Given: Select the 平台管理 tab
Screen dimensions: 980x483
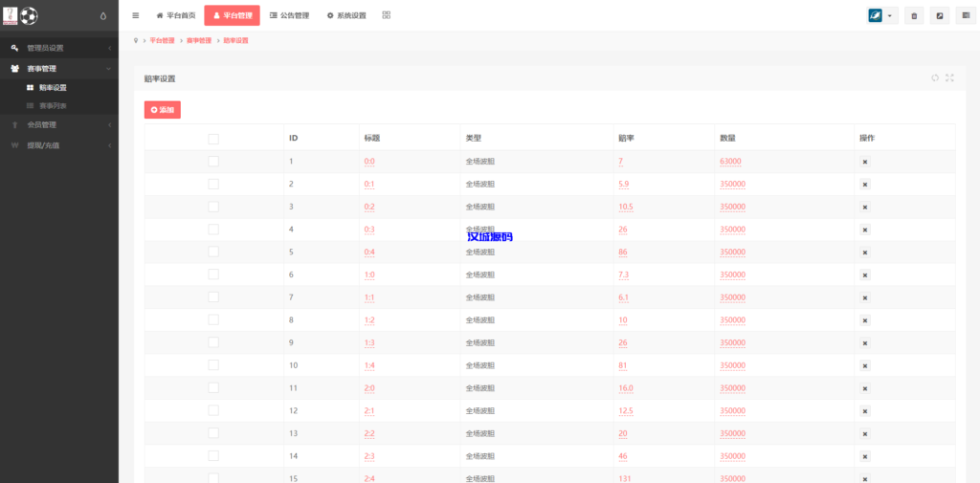Looking at the screenshot, I should pyautogui.click(x=232, y=15).
